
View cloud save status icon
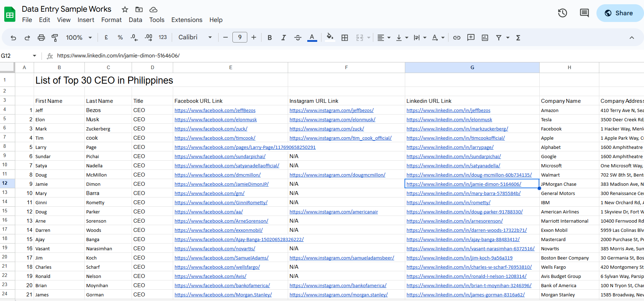tap(153, 10)
